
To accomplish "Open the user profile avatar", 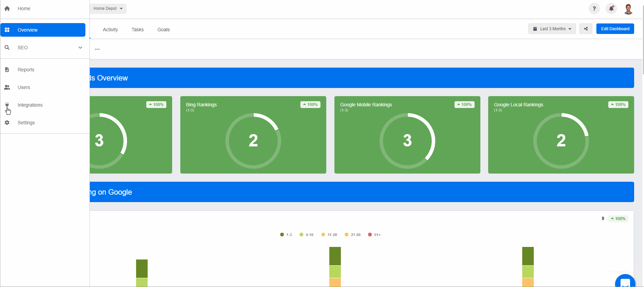I will pos(628,9).
